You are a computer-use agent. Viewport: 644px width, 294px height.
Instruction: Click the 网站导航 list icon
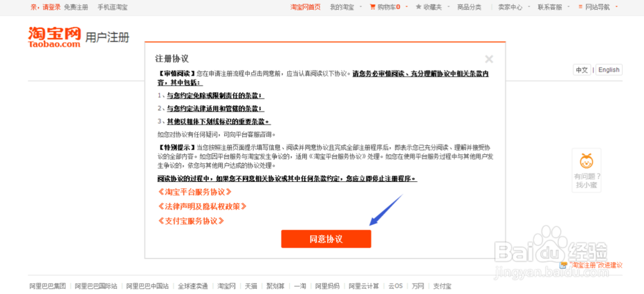[x=580, y=7]
